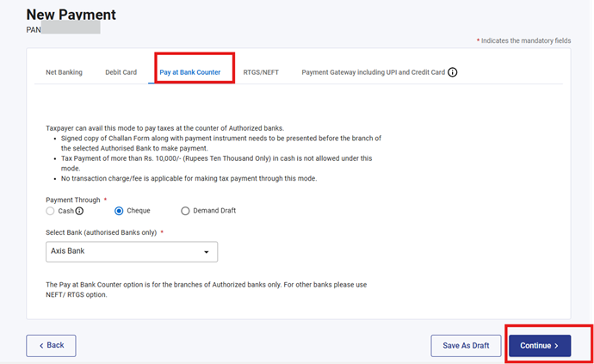Switch to the Net Banking tab

click(64, 72)
